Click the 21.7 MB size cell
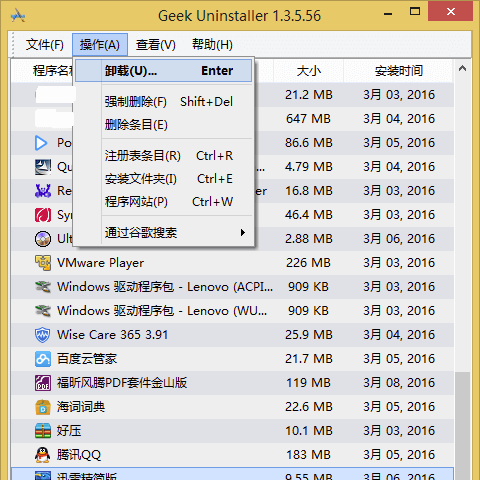Image resolution: width=480 pixels, height=480 pixels. [x=309, y=359]
